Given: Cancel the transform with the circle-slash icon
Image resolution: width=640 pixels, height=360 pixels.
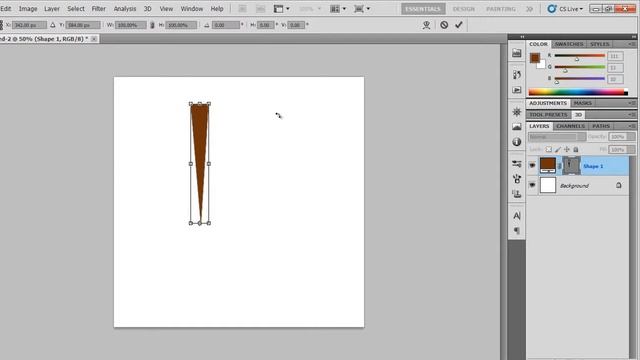Looking at the screenshot, I should pyautogui.click(x=444, y=25).
